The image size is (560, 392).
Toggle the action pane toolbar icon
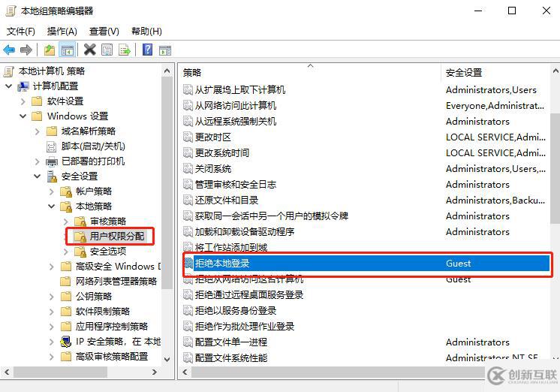165,50
